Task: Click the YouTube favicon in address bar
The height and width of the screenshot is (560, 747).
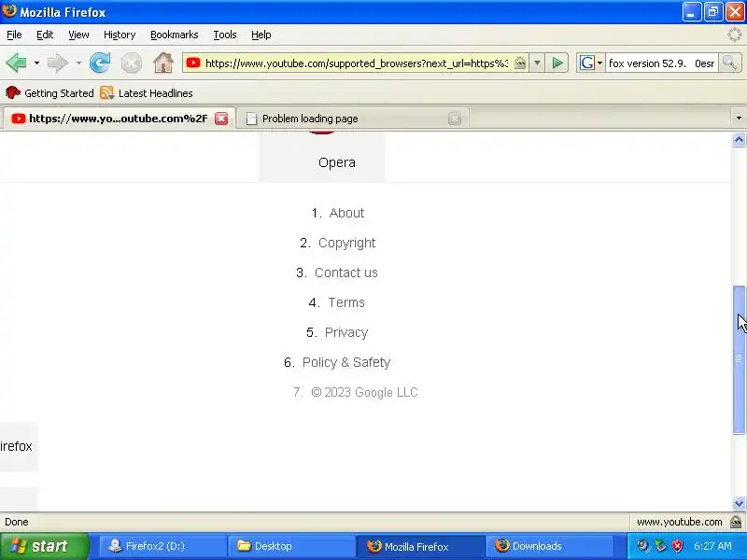Action: click(x=193, y=63)
